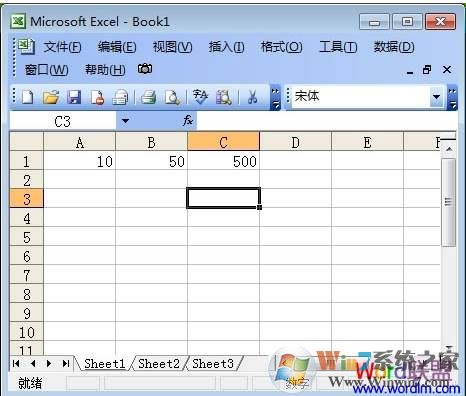Open the 编辑(E) menu
The width and height of the screenshot is (466, 396).
pyautogui.click(x=117, y=47)
